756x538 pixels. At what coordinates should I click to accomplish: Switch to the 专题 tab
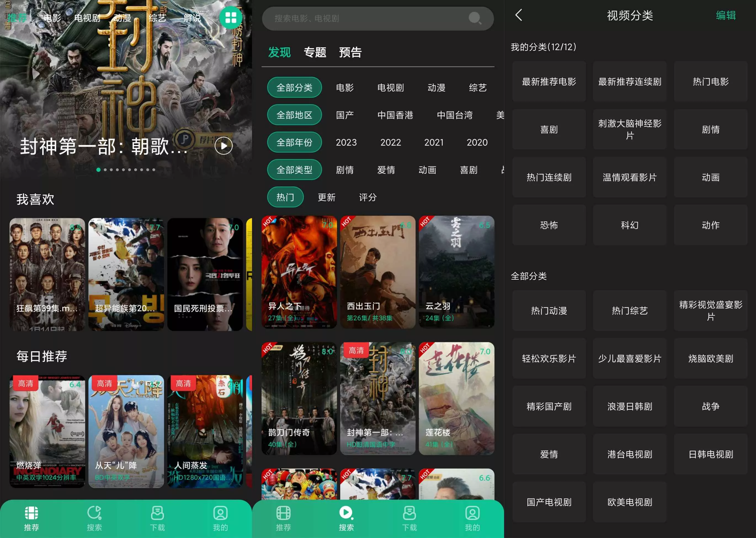point(315,52)
